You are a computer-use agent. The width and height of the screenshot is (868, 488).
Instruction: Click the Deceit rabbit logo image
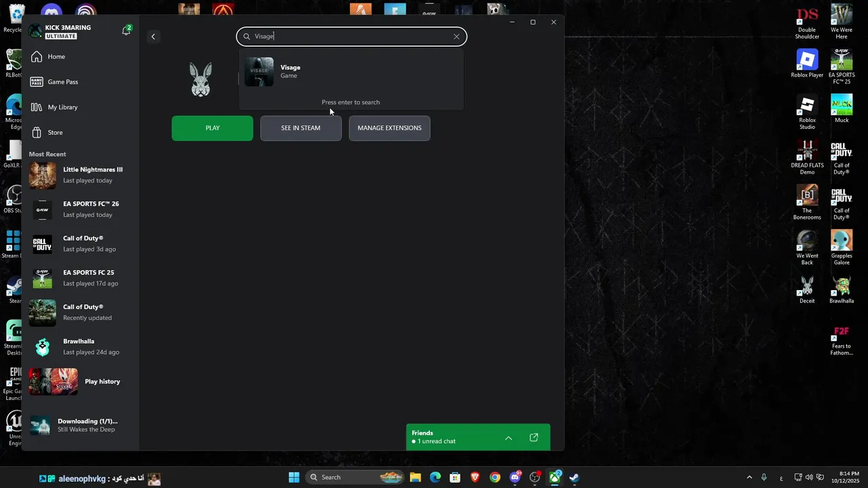(201, 79)
